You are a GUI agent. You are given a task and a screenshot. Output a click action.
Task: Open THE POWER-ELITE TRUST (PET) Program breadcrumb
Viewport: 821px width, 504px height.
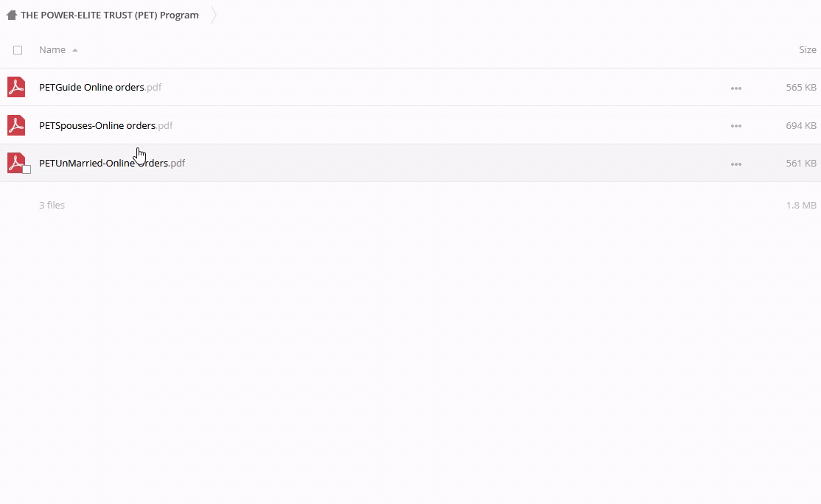pyautogui.click(x=109, y=15)
